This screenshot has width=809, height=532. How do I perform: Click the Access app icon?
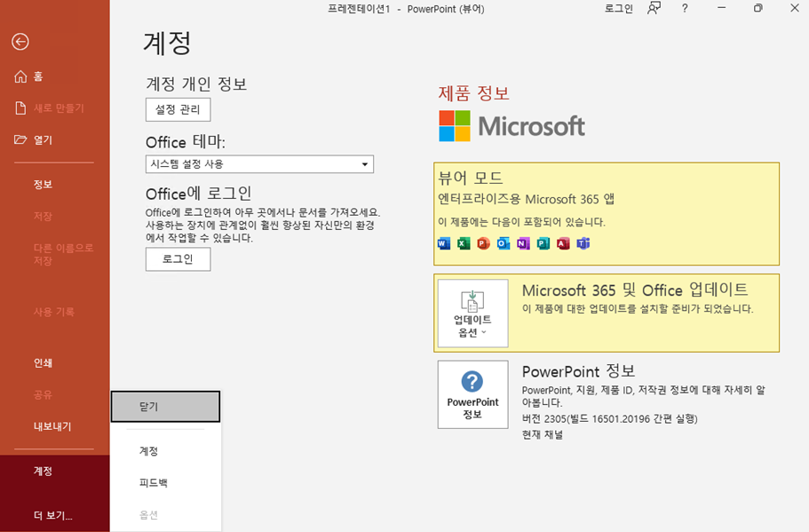coord(563,243)
